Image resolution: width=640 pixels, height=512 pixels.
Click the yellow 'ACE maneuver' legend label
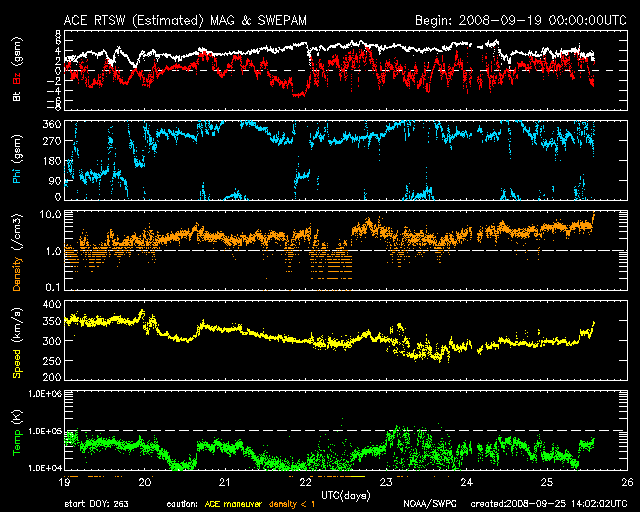coord(233,504)
